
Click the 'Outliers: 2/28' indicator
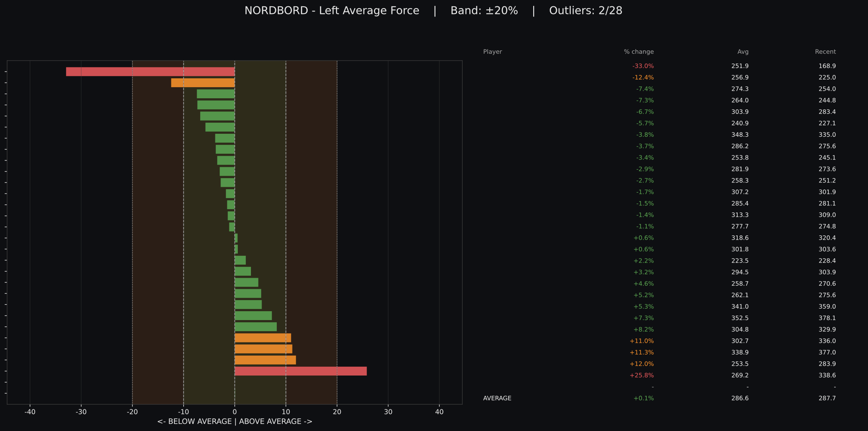click(585, 11)
